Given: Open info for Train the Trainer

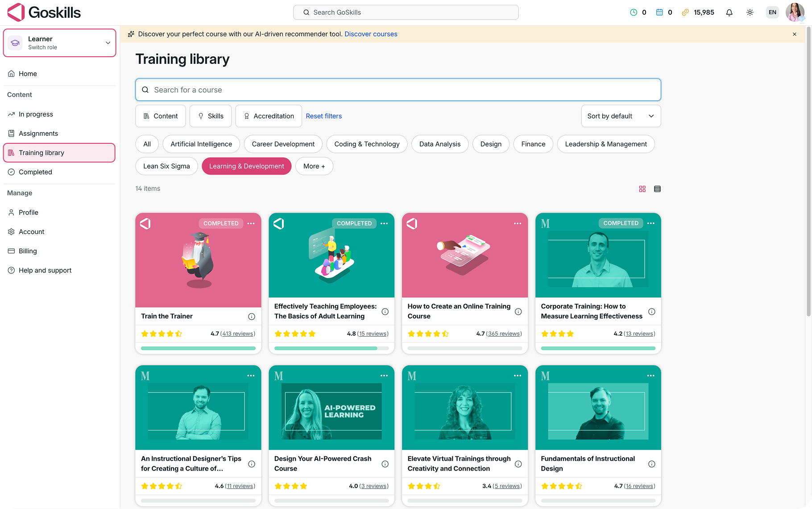Looking at the screenshot, I should (252, 317).
